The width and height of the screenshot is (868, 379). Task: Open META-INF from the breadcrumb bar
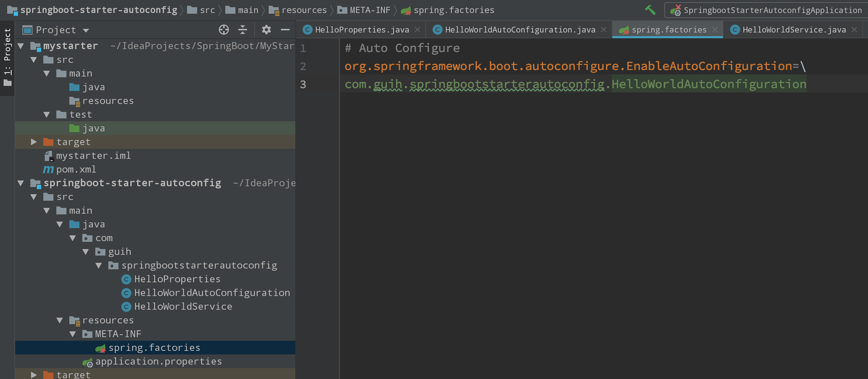click(369, 10)
